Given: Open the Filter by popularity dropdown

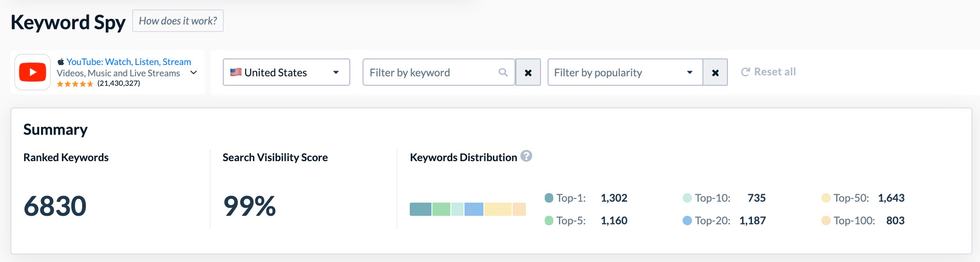Looking at the screenshot, I should [x=625, y=72].
